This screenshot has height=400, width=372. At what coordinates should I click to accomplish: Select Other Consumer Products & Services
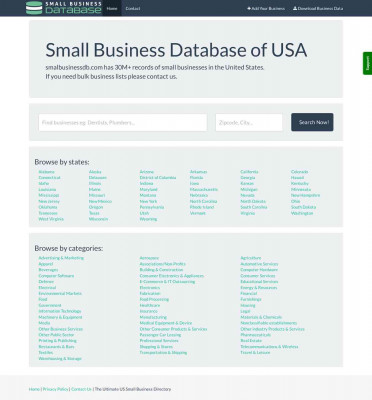(173, 329)
